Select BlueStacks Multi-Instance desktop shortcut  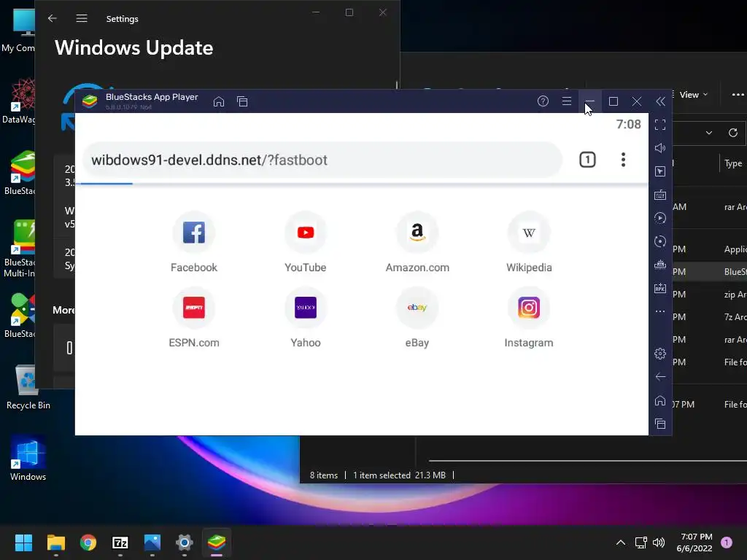pyautogui.click(x=19, y=249)
